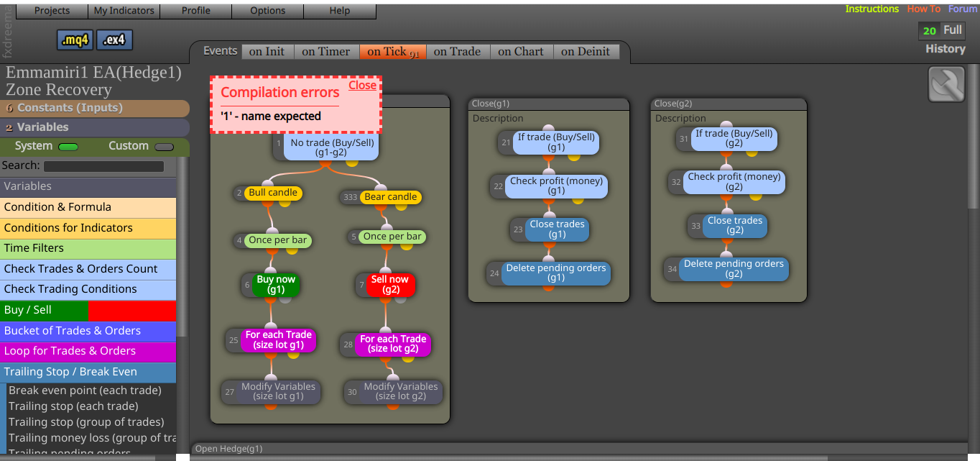The image size is (980, 461).
Task: Expand Loop for Trades & Orders category
Action: click(x=88, y=351)
